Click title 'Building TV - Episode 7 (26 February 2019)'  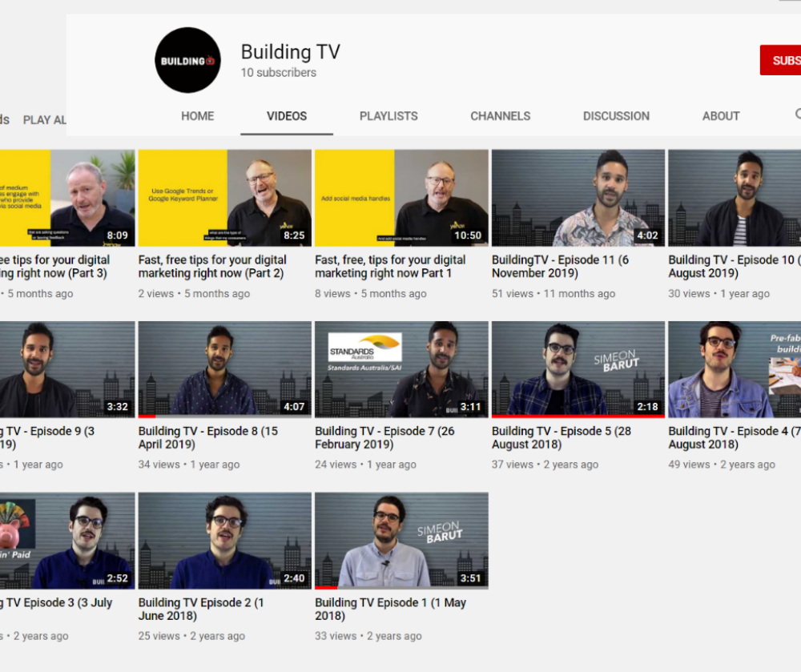tap(384, 437)
